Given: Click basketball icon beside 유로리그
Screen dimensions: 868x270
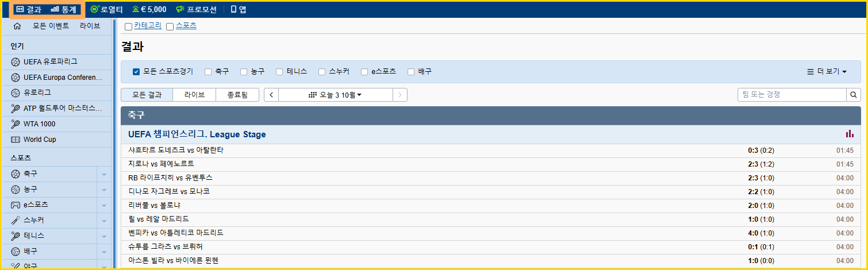Looking at the screenshot, I should point(16,92).
